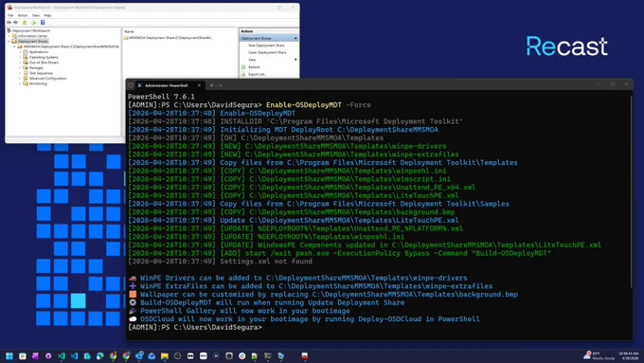Expand the Out-of-Box Drivers node
This screenshot has height=363, width=644.
pos(20,63)
